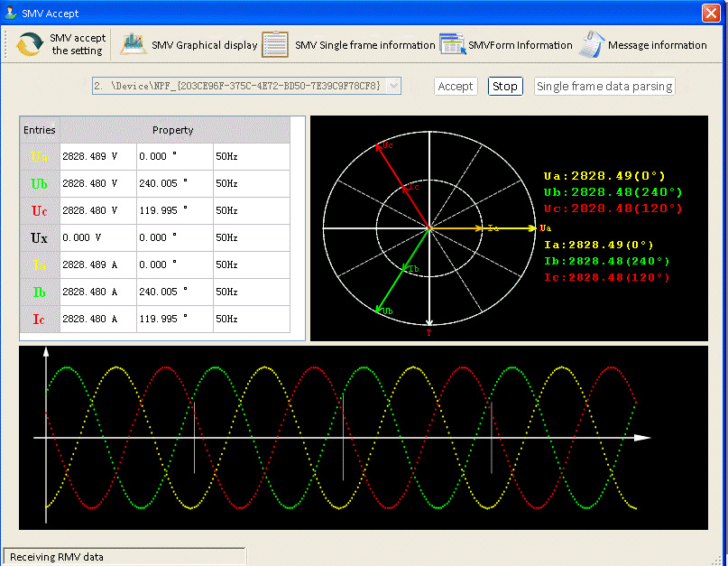Click the SMV Accept title bar app icon
728x566 pixels.
pyautogui.click(x=11, y=13)
